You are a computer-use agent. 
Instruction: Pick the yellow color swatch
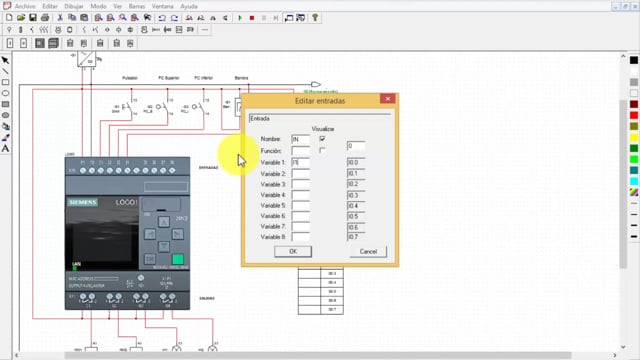click(633, 138)
